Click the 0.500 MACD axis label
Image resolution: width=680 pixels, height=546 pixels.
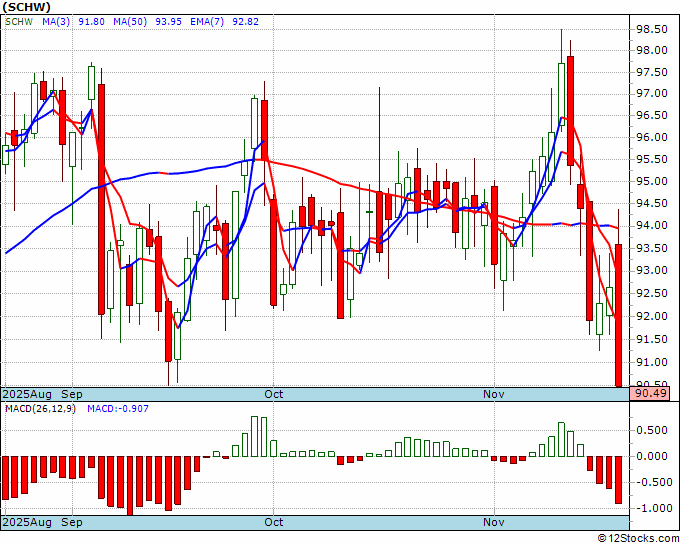(651, 430)
